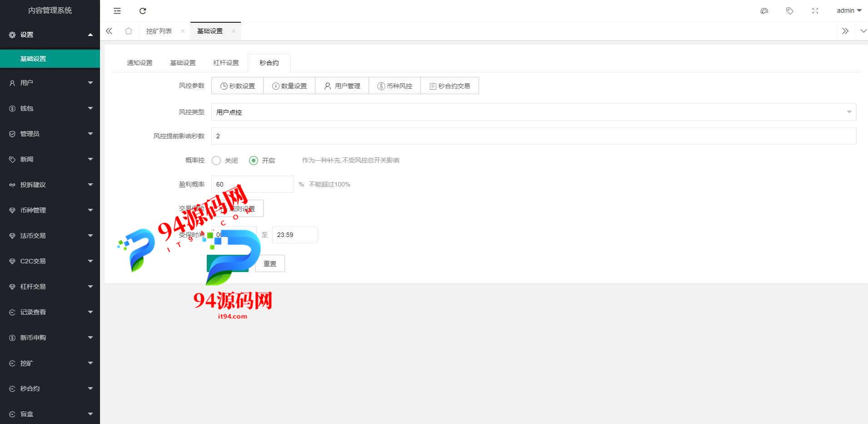868x424 pixels.
Task: Expand the 币种管理 sidebar menu
Action: click(90, 210)
